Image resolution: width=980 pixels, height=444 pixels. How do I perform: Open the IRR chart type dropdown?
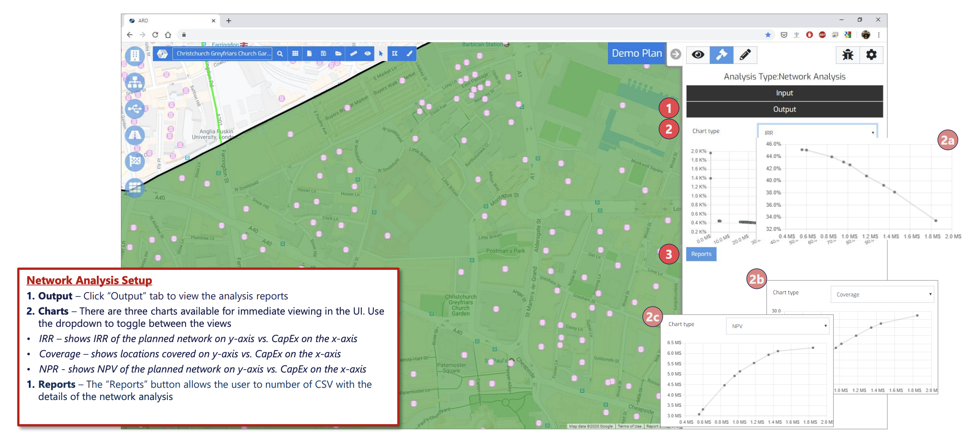[x=817, y=132]
